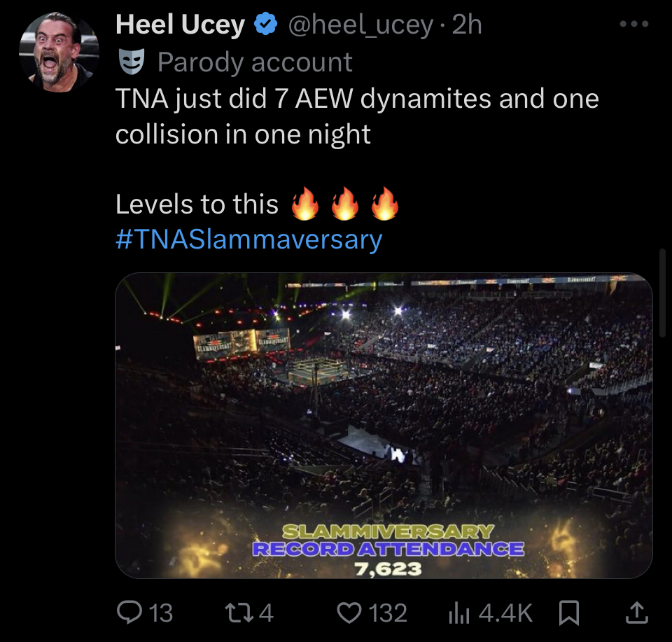This screenshot has height=642, width=672.
Task: Like the post with the heart icon
Action: [349, 613]
